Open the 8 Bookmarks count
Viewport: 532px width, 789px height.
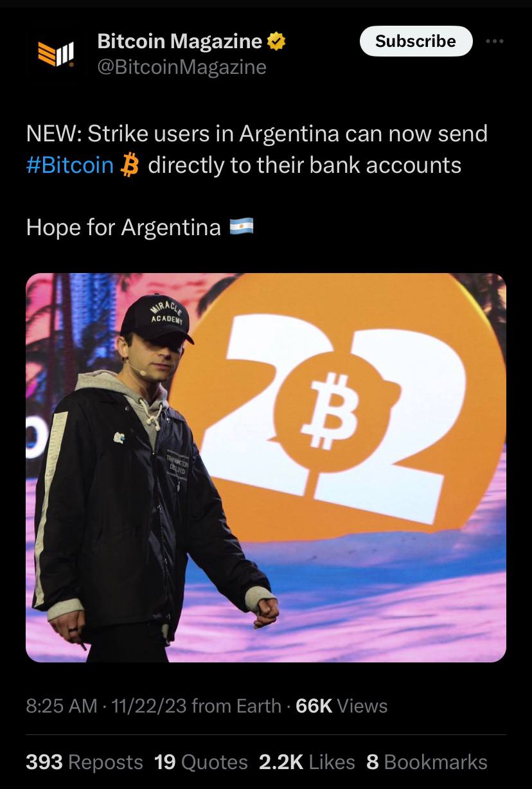coord(427,762)
